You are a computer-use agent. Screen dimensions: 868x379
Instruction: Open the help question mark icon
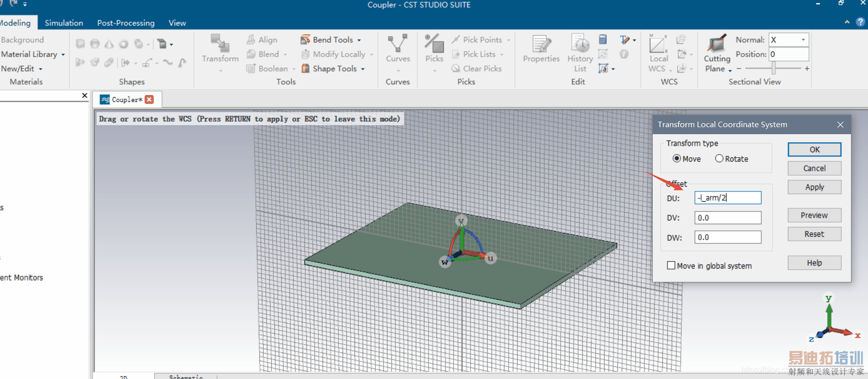(x=860, y=22)
